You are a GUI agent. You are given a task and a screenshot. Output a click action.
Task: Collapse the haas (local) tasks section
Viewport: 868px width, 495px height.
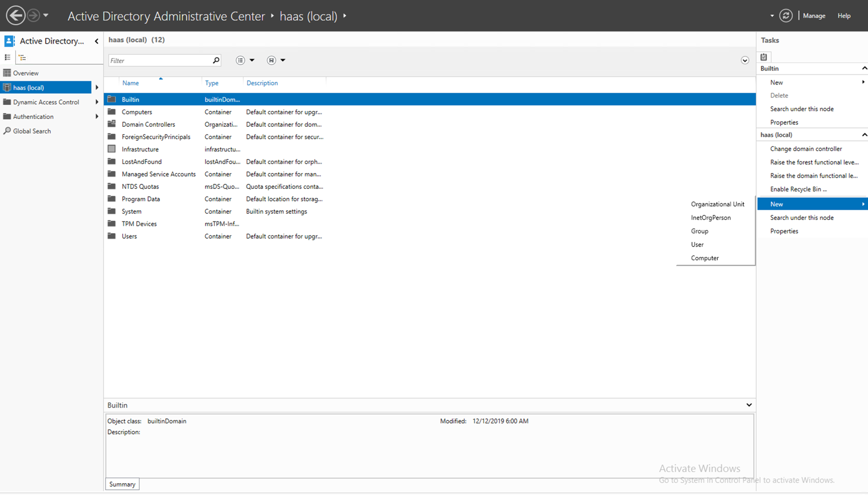[864, 135]
